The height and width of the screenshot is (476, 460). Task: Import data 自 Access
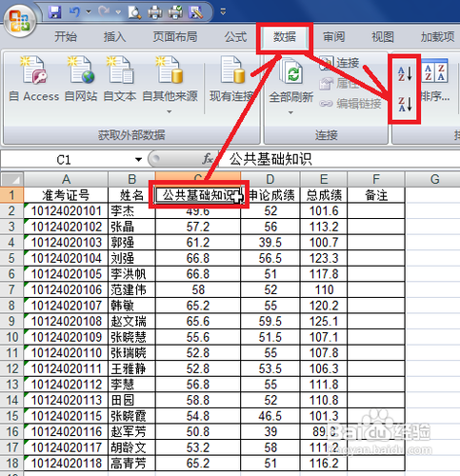tap(34, 79)
